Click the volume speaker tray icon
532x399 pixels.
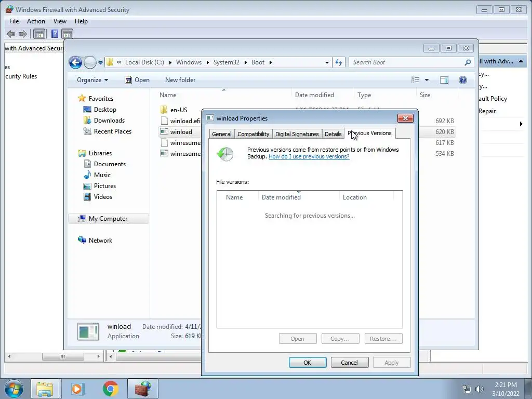480,389
